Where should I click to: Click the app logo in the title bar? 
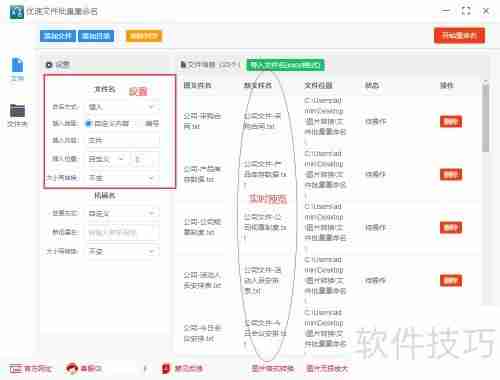click(x=17, y=12)
